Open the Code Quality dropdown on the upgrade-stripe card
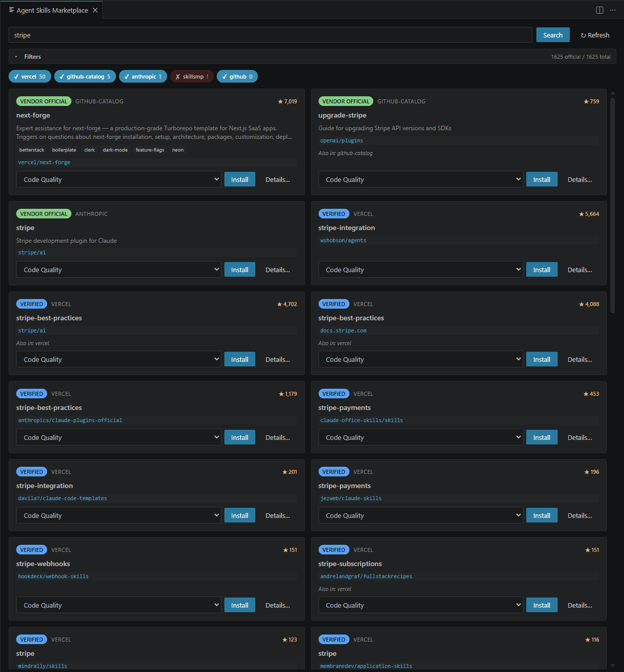624x672 pixels. pos(420,179)
